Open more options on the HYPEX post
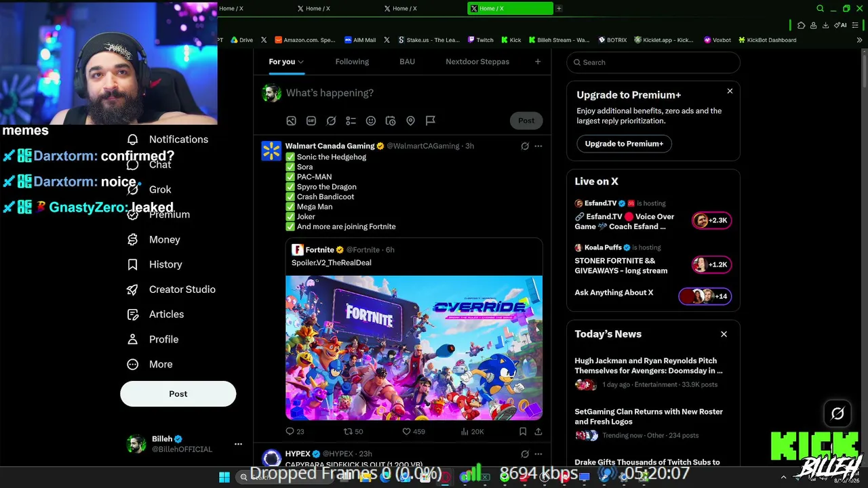 click(538, 454)
